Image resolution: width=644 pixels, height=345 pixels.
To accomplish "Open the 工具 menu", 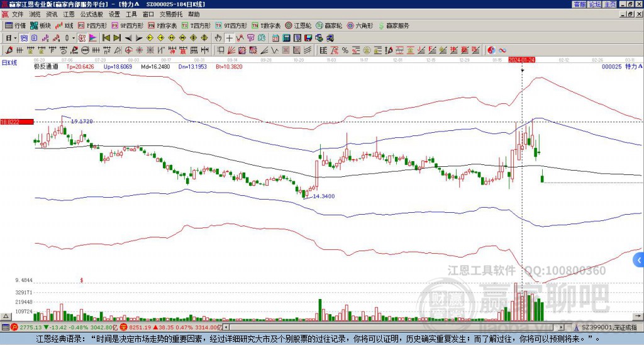I will 131,14.
